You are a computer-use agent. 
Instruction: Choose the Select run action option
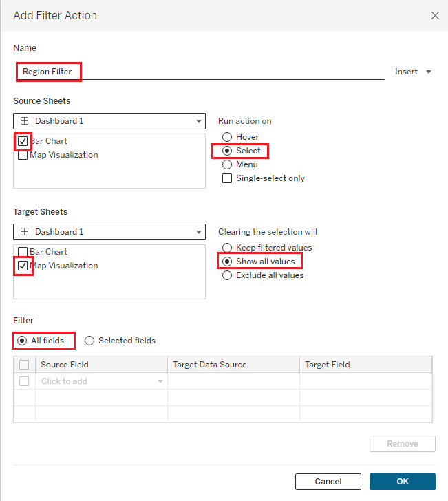point(227,151)
